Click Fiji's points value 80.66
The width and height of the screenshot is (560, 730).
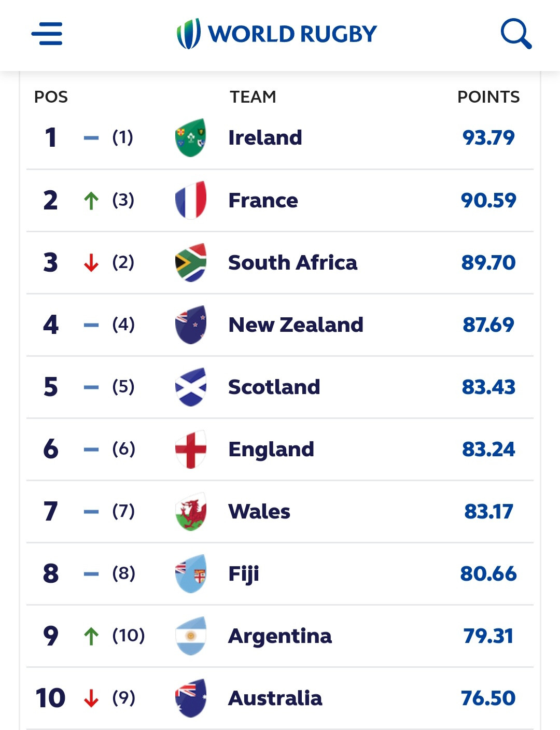488,573
